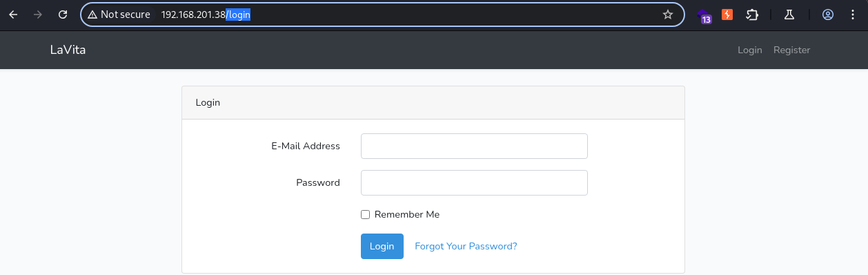The image size is (868, 275).
Task: Open the Forgot Your Password link
Action: (466, 246)
